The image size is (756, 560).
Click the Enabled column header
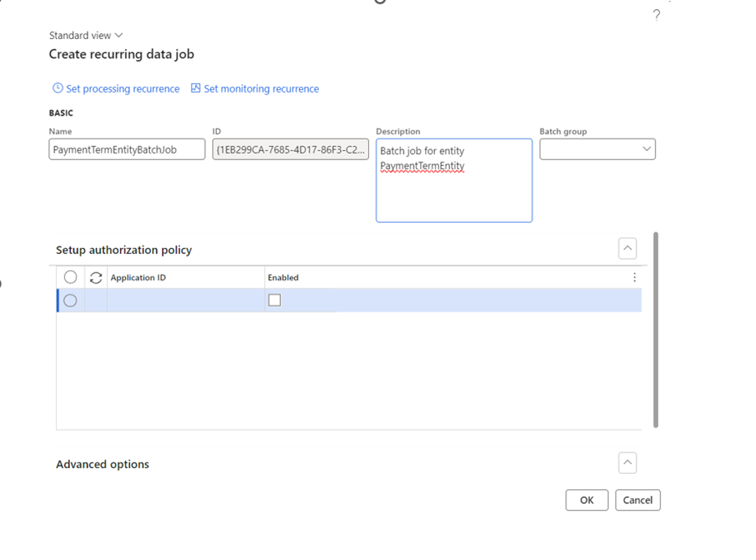[x=283, y=278]
